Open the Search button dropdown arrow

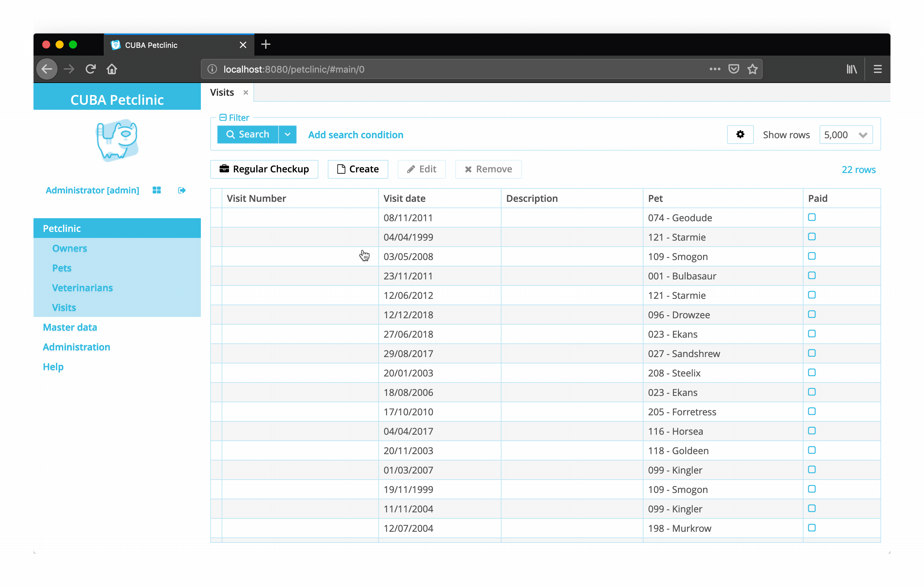pos(287,134)
